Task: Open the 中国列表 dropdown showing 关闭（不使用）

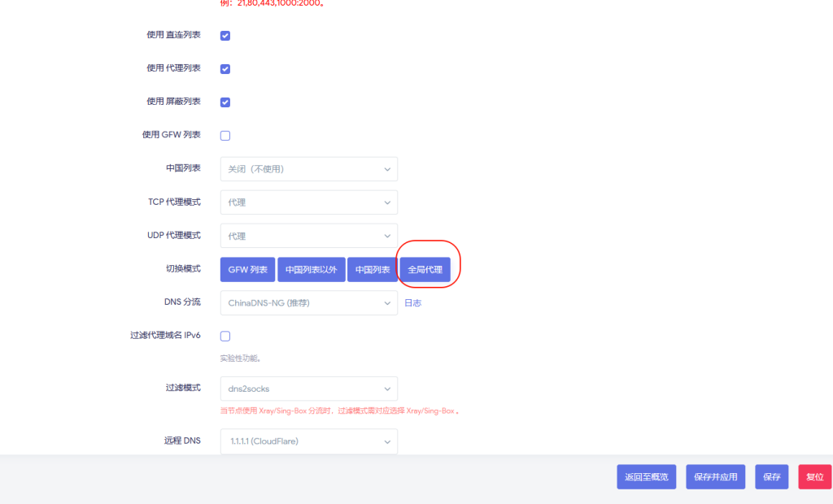Action: point(308,168)
